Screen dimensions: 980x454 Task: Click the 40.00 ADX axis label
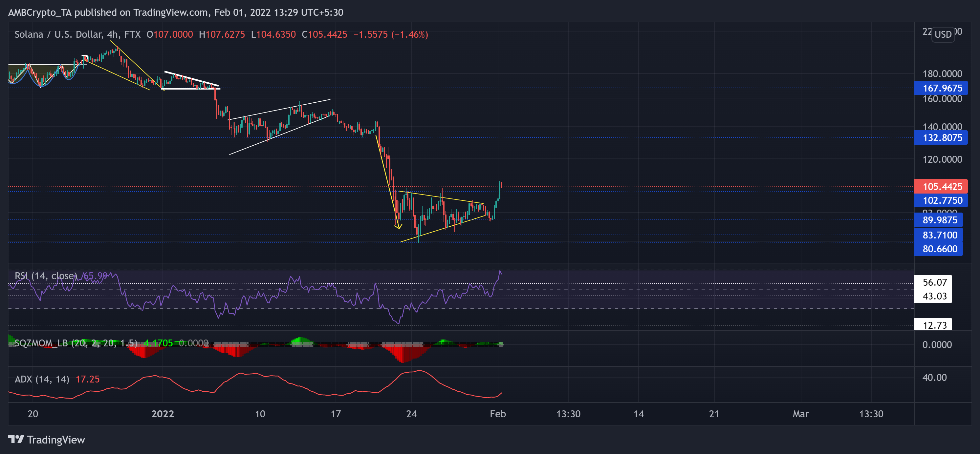click(x=934, y=378)
